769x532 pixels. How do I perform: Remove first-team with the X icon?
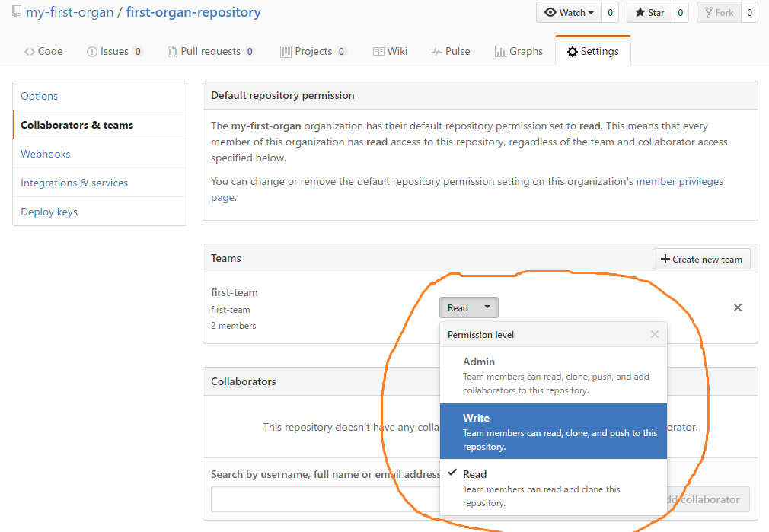[x=738, y=307]
